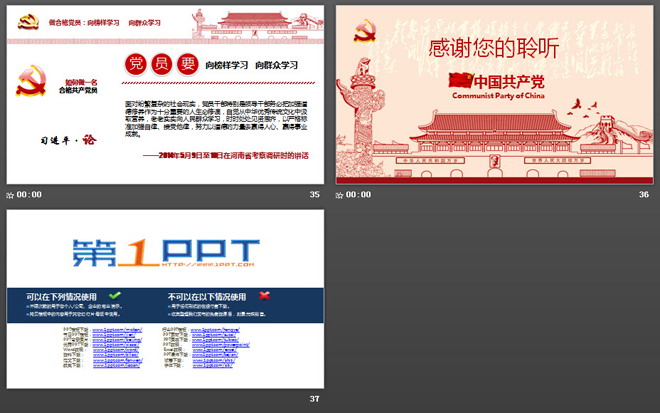Image resolution: width=660 pixels, height=413 pixels.
Task: Click the 00:00 timing under slide 35
Action: (29, 195)
